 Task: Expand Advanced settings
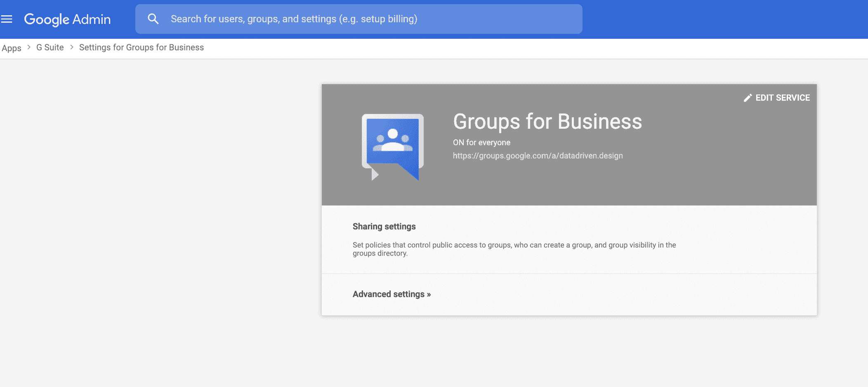[392, 294]
